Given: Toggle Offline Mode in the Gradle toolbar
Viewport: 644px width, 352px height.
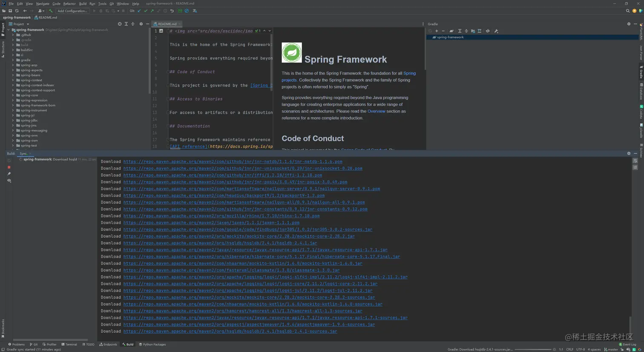Looking at the screenshot, I should coord(488,31).
